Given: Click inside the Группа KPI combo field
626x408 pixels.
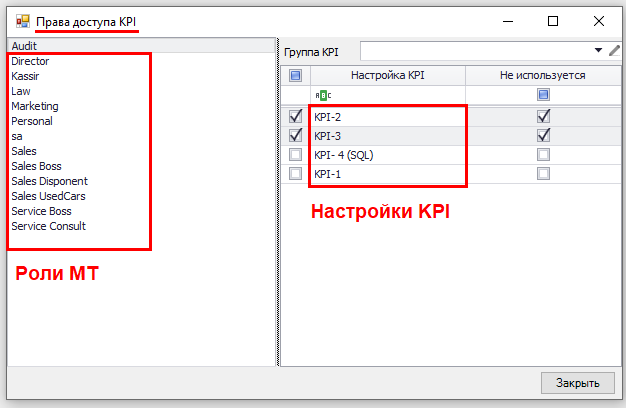Looking at the screenshot, I should (x=475, y=50).
